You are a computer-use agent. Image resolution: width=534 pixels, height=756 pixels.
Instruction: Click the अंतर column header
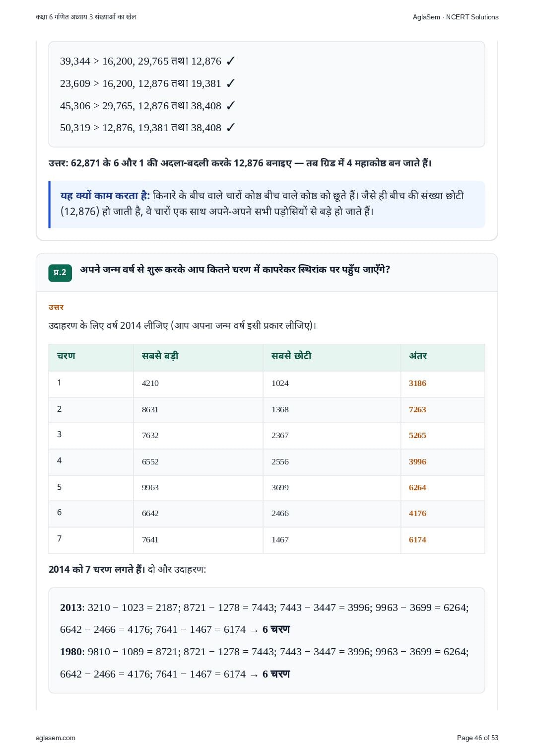418,356
